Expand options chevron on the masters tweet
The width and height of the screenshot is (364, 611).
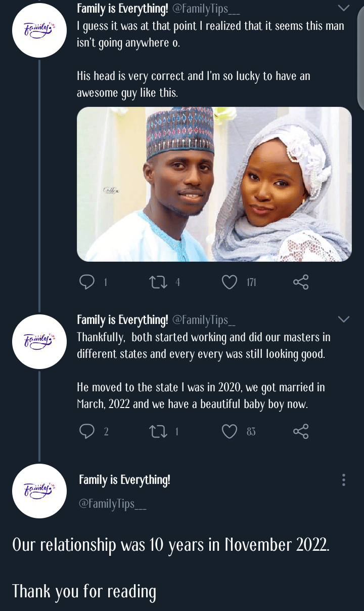[x=343, y=319]
